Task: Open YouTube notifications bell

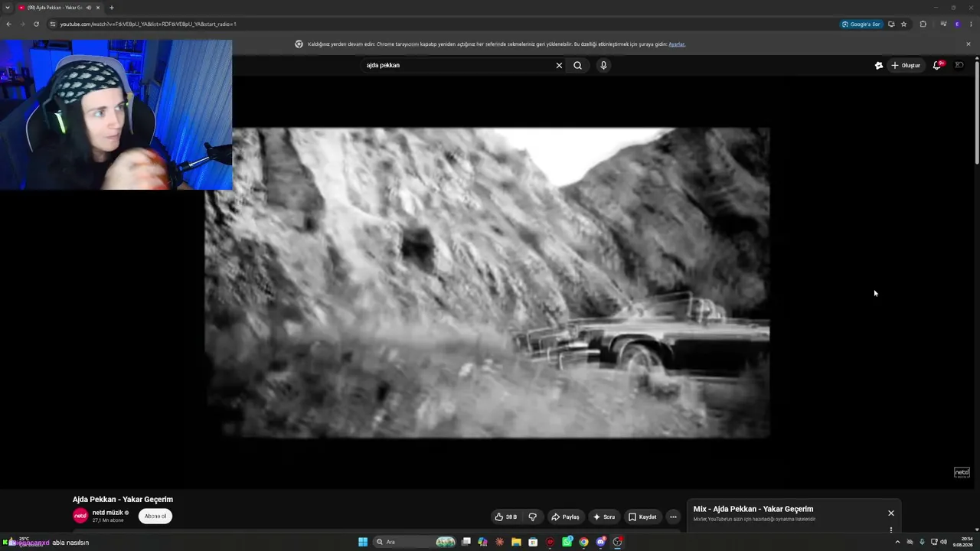Action: click(937, 65)
